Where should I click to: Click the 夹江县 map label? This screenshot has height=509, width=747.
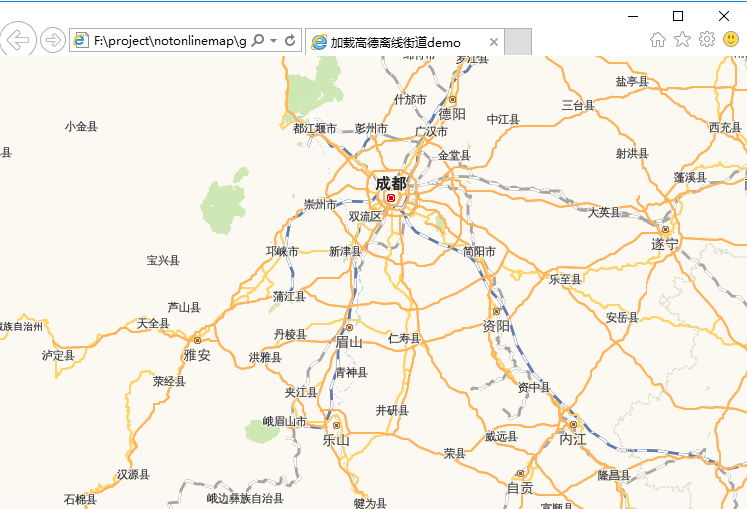[x=301, y=392]
